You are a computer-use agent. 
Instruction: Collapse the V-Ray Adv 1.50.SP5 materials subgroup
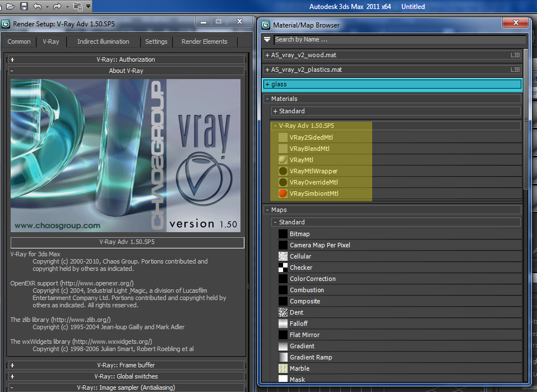pos(396,126)
